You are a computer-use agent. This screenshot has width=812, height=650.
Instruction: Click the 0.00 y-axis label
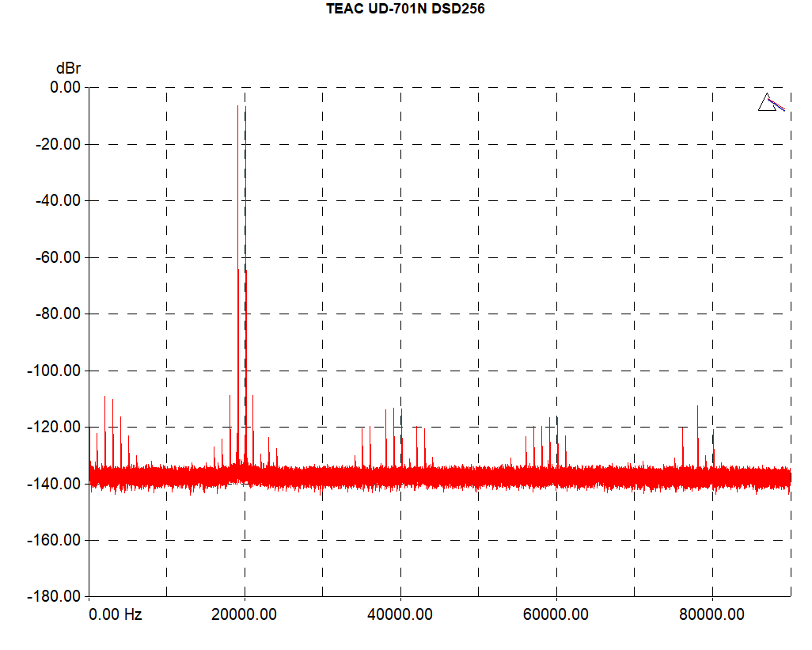pos(65,87)
